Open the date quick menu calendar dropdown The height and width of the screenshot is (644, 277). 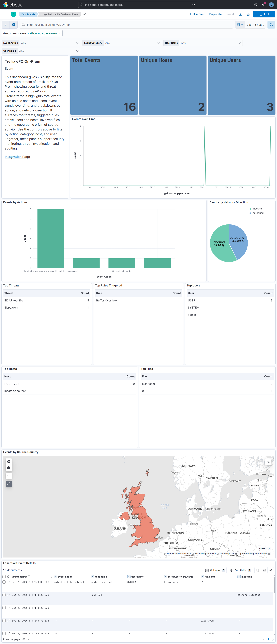point(240,25)
